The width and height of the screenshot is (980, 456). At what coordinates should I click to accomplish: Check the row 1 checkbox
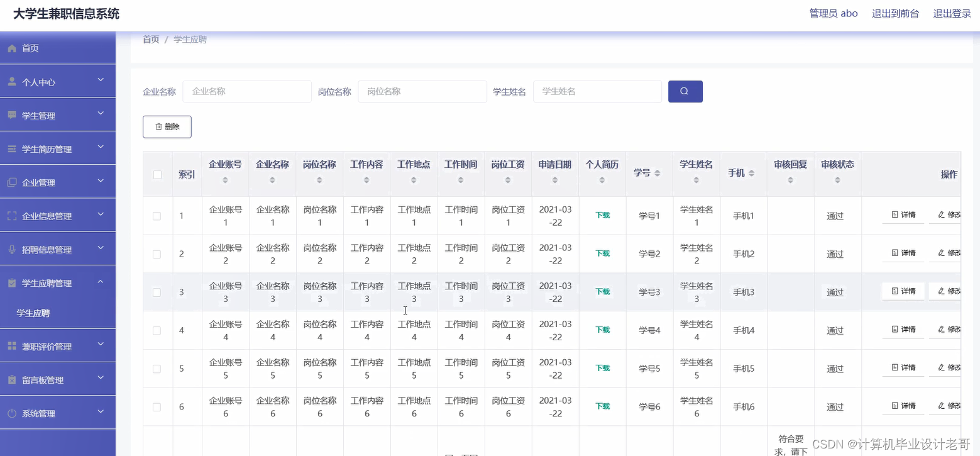pyautogui.click(x=157, y=216)
